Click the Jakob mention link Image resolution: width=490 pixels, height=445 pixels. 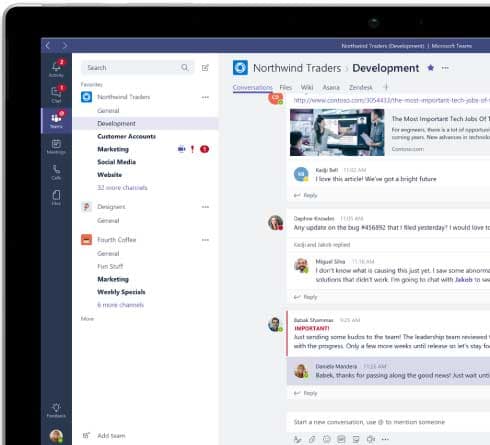[464, 280]
